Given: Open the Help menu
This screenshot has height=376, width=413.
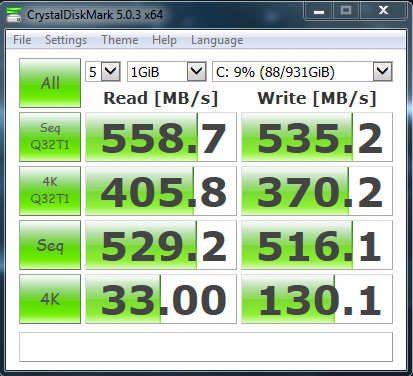Looking at the screenshot, I should click(x=164, y=40).
